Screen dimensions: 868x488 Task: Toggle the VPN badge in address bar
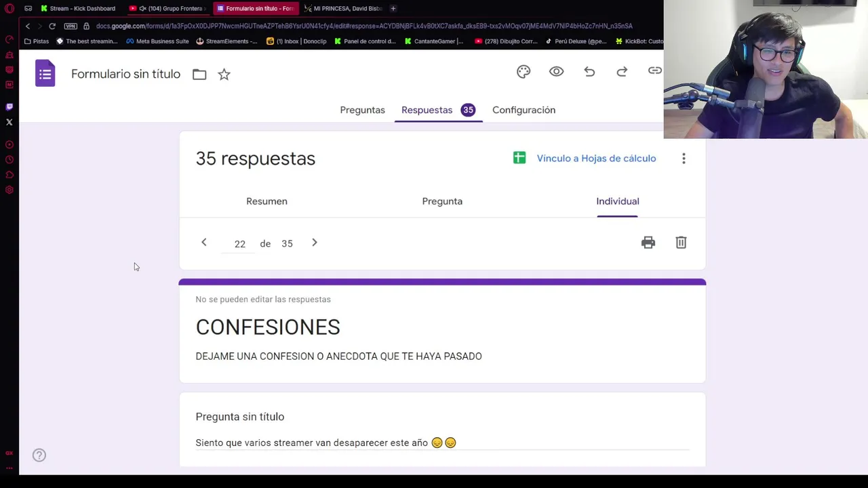[x=71, y=26]
